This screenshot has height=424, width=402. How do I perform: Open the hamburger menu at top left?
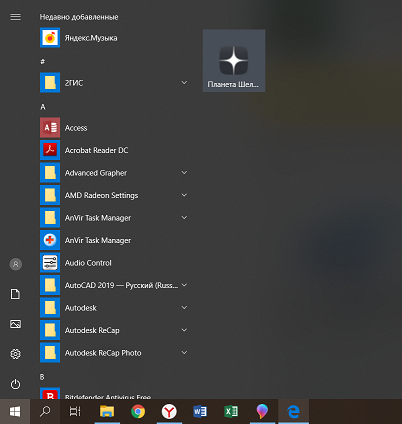15,17
